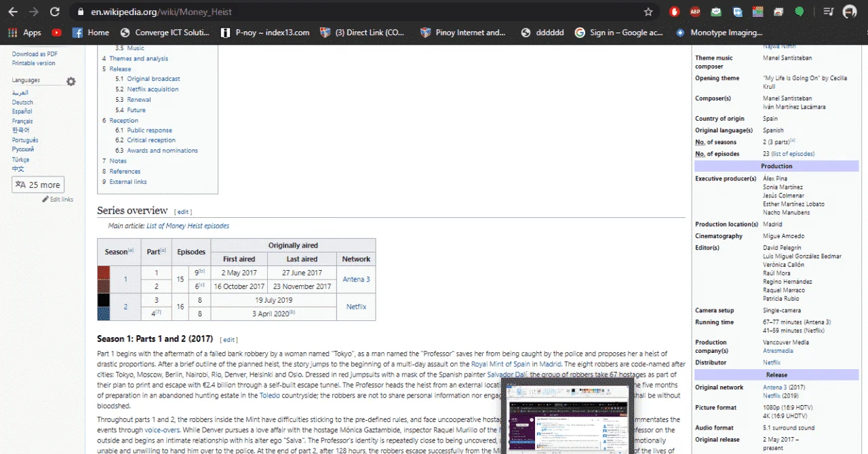The height and width of the screenshot is (454, 868).
Task: Open the Antena 3 link in table
Action: [x=356, y=280]
